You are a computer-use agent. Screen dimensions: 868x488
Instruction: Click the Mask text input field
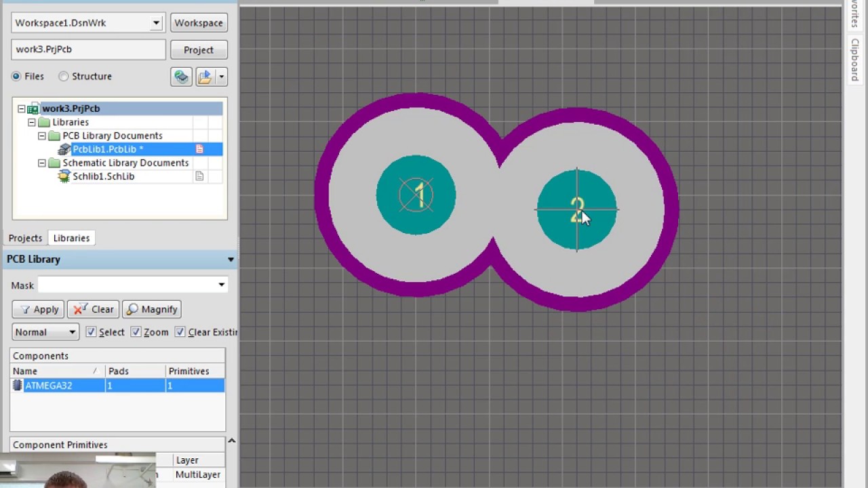coord(127,285)
